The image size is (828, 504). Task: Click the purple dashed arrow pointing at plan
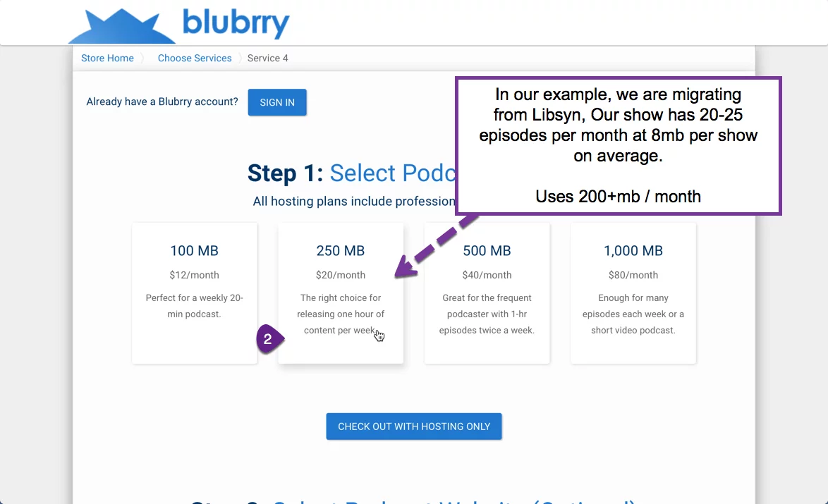pyautogui.click(x=437, y=246)
